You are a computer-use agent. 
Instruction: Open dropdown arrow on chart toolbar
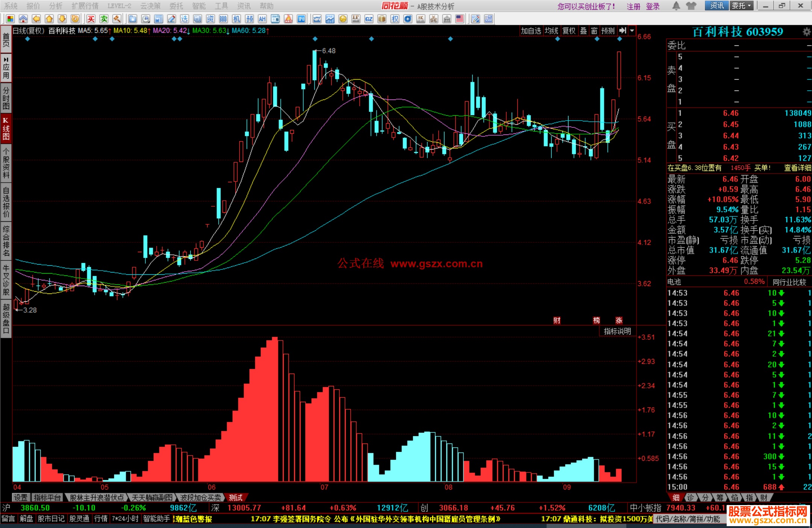(x=632, y=31)
